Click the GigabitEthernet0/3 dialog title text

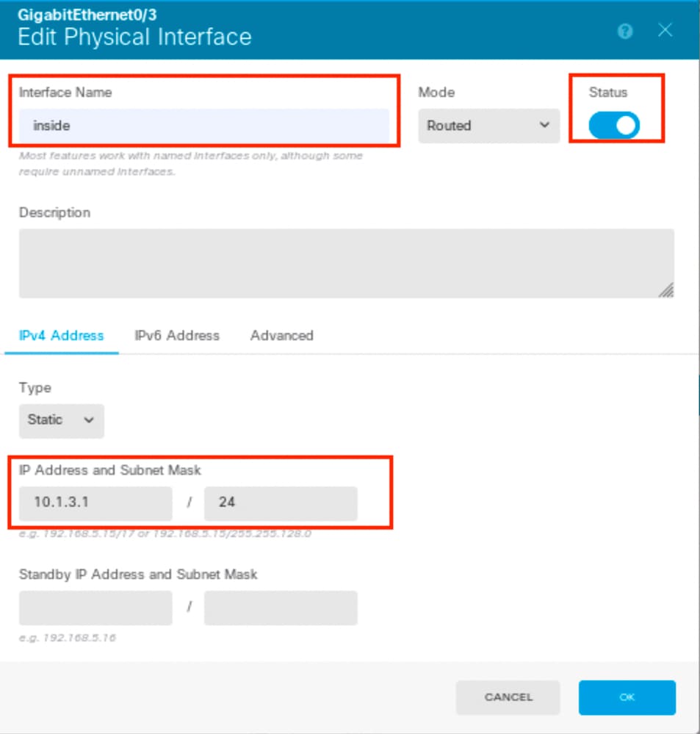[87, 15]
